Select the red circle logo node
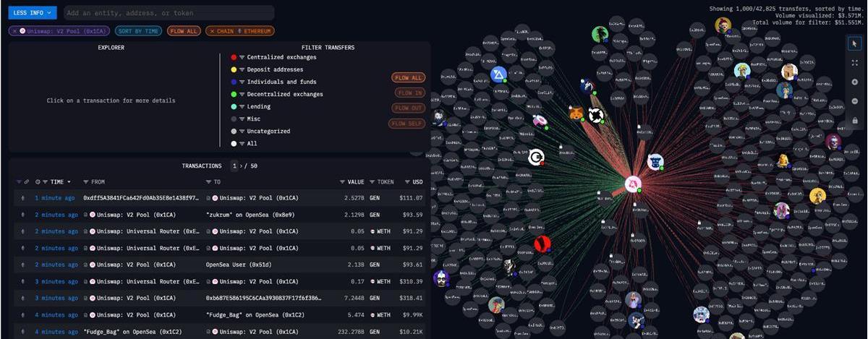 (x=542, y=244)
